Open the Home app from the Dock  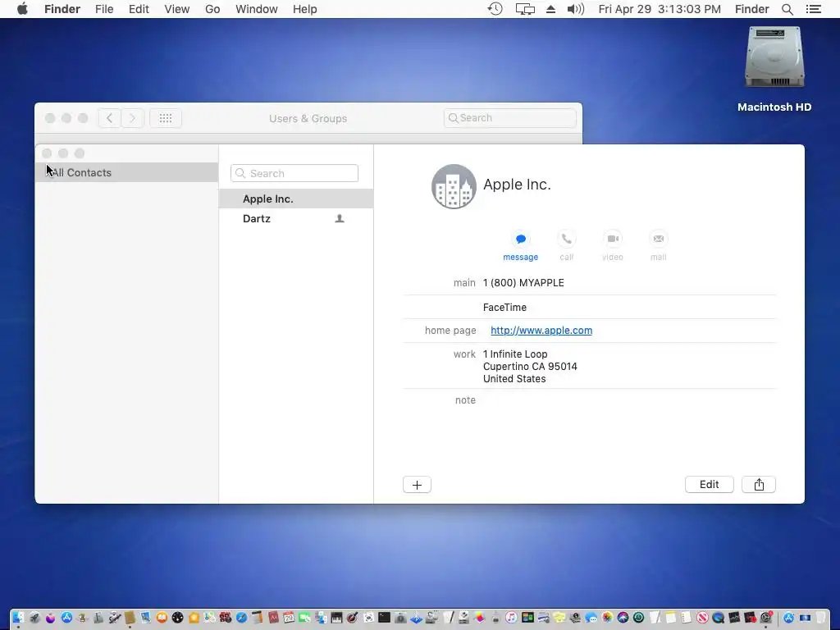point(194,618)
